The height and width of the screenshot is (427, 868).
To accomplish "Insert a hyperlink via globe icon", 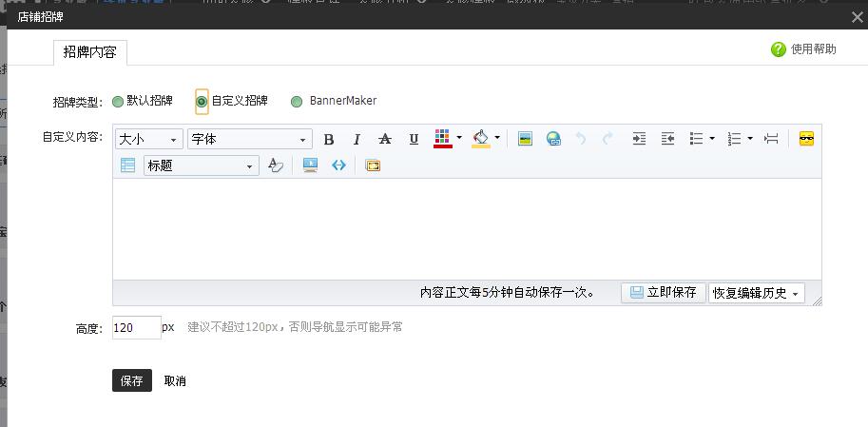I will pos(553,139).
